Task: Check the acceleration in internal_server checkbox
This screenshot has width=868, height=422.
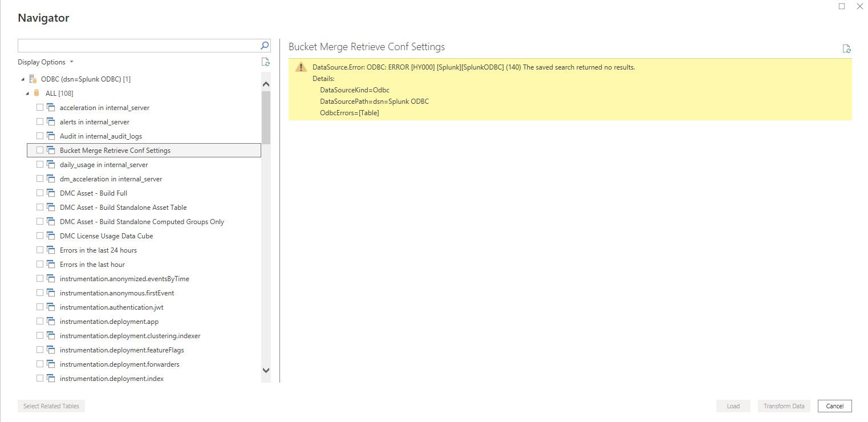Action: [40, 107]
